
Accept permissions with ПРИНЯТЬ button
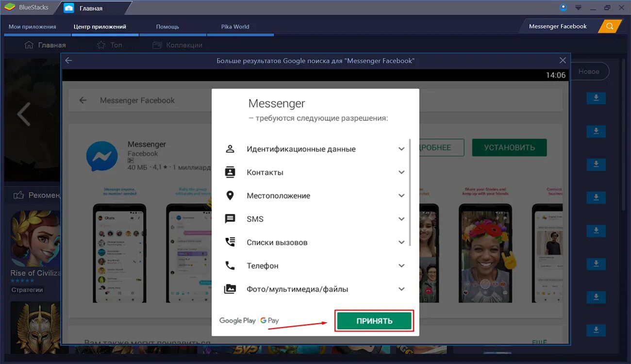pyautogui.click(x=374, y=321)
